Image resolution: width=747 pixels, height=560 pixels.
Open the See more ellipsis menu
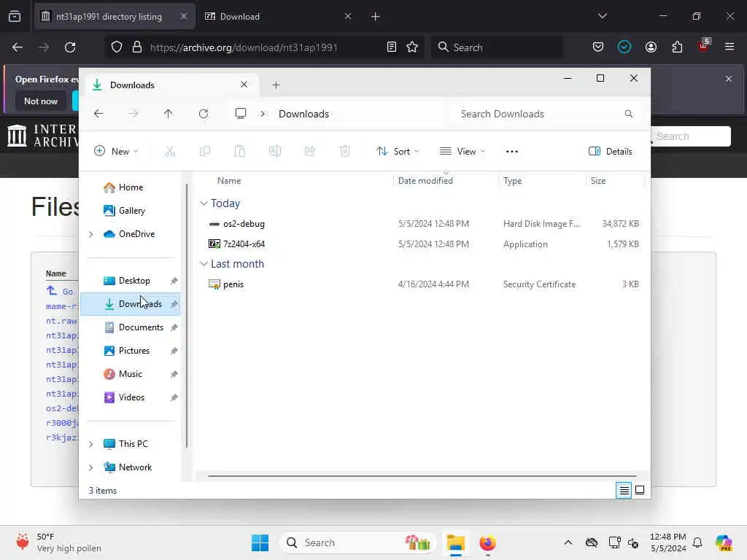pos(511,152)
